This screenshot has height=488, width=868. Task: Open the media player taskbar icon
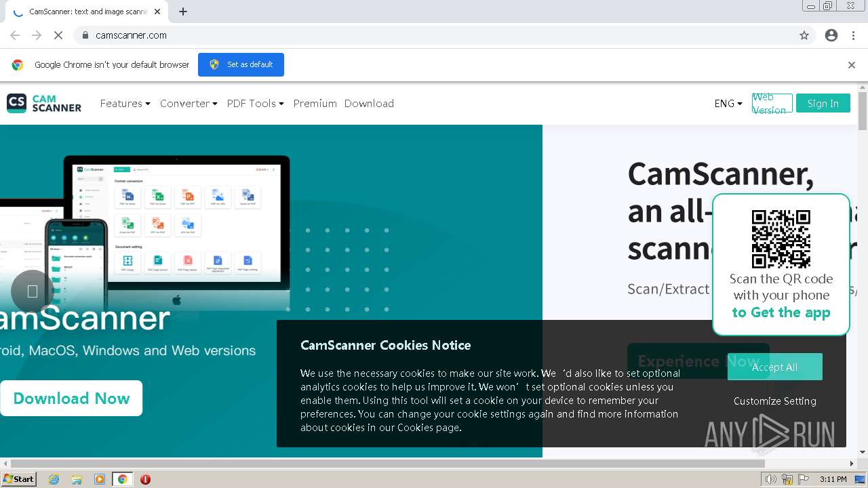click(100, 479)
